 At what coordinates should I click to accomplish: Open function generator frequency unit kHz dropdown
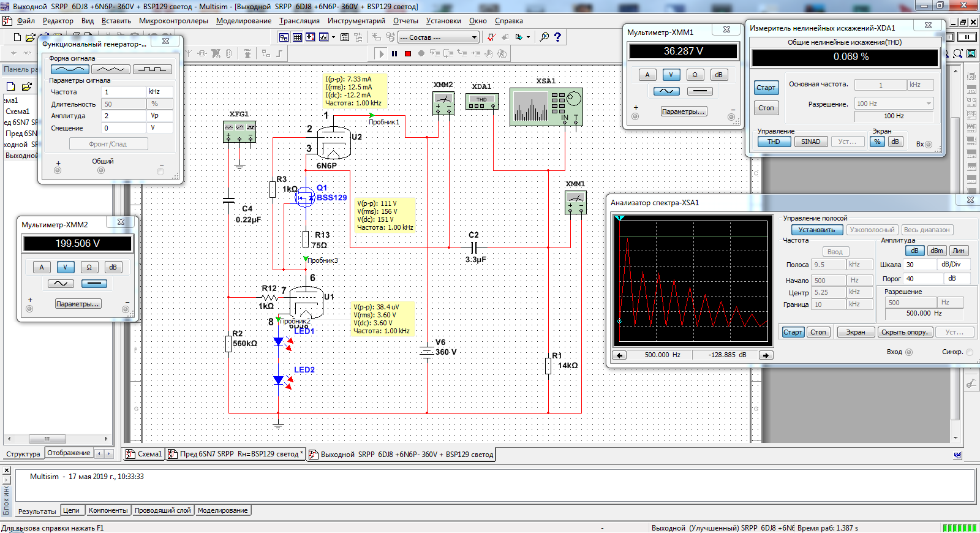coord(160,92)
